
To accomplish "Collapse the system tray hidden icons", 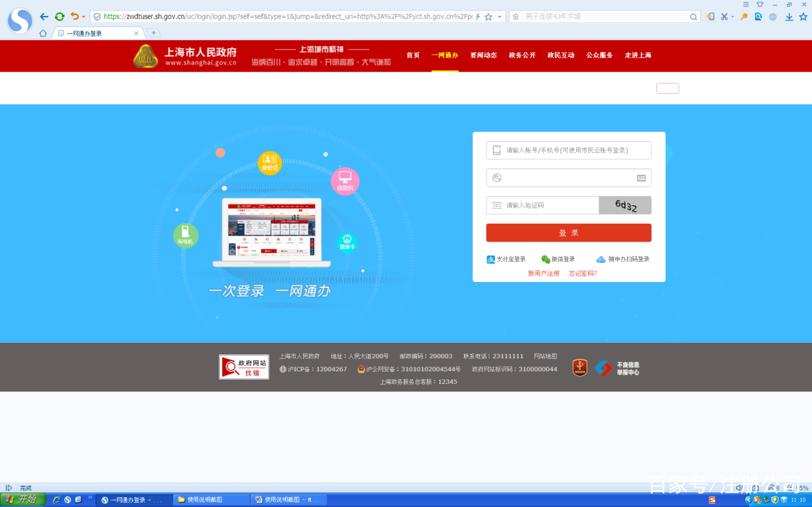I will coord(749,499).
